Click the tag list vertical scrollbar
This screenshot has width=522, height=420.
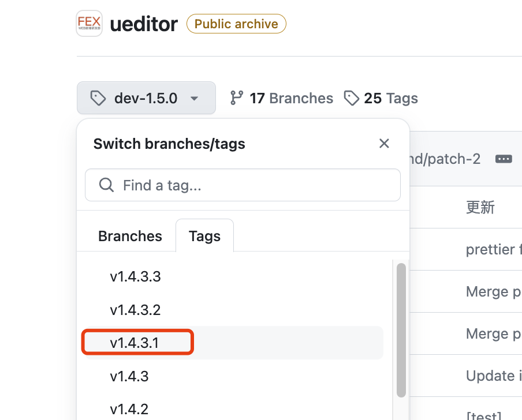point(401,330)
